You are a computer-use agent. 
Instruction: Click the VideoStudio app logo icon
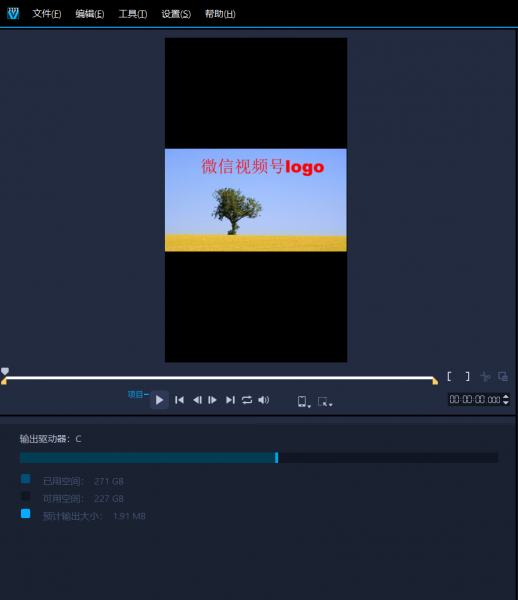13,14
